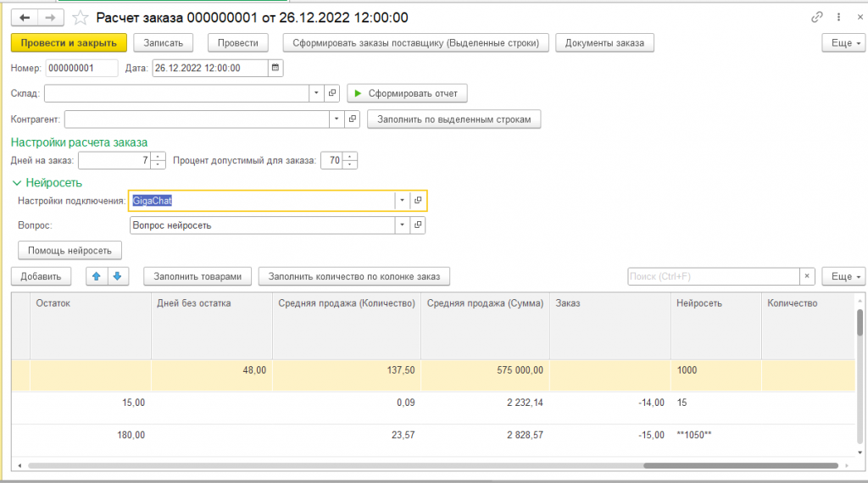Move row down with blue down arrow
The width and height of the screenshot is (868, 483).
pyautogui.click(x=117, y=276)
